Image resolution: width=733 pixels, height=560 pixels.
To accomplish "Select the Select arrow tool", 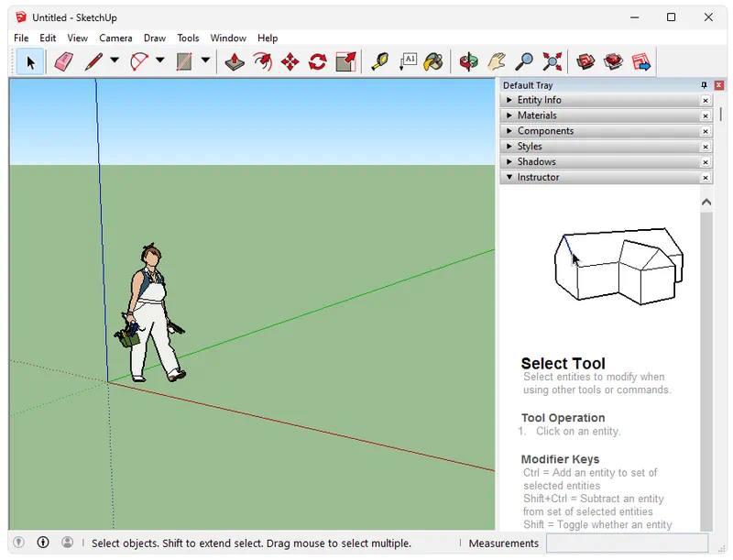I will pos(30,62).
